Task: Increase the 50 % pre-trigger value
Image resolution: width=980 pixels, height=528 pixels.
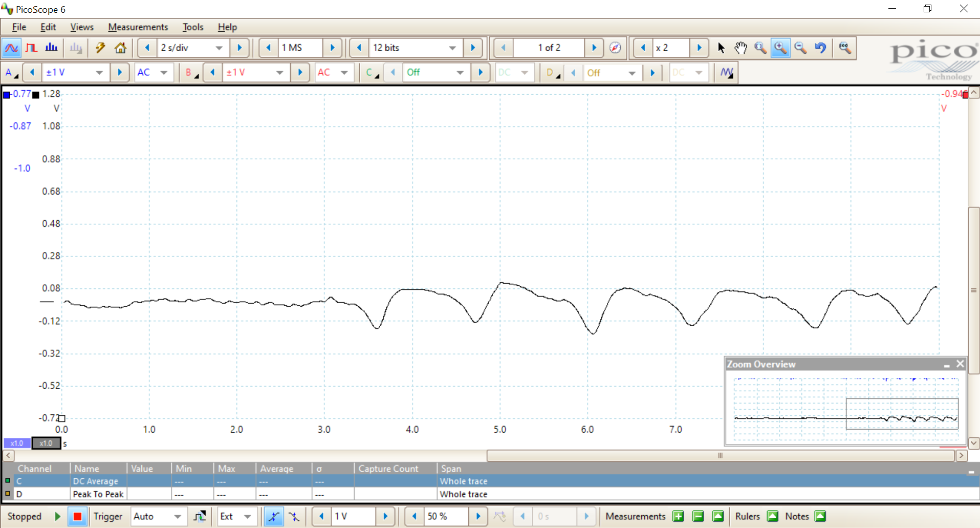Action: [478, 516]
